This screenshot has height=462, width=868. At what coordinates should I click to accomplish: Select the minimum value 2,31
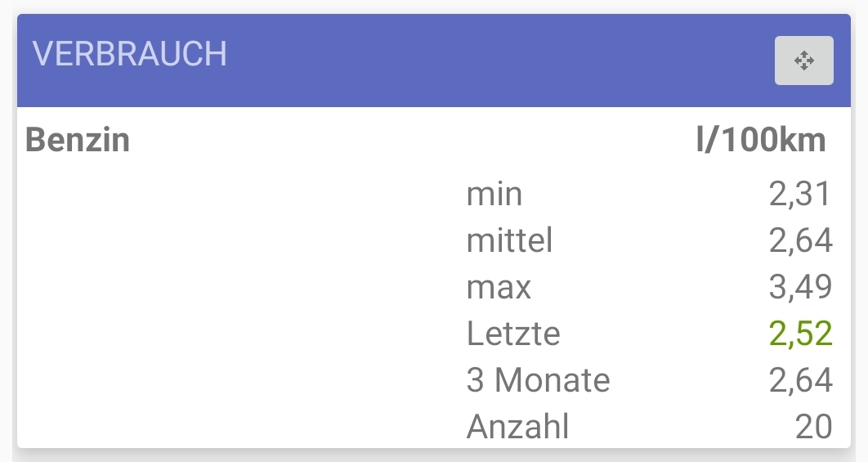pyautogui.click(x=799, y=195)
